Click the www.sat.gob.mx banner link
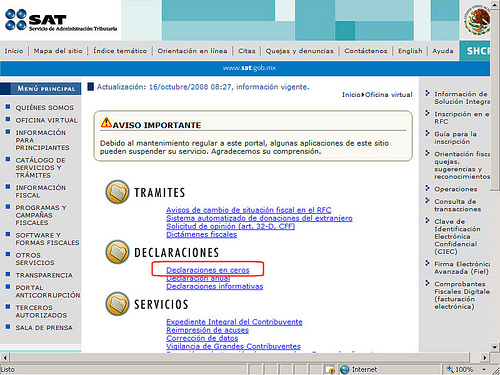Image resolution: width=500 pixels, height=375 pixels. pos(249,68)
